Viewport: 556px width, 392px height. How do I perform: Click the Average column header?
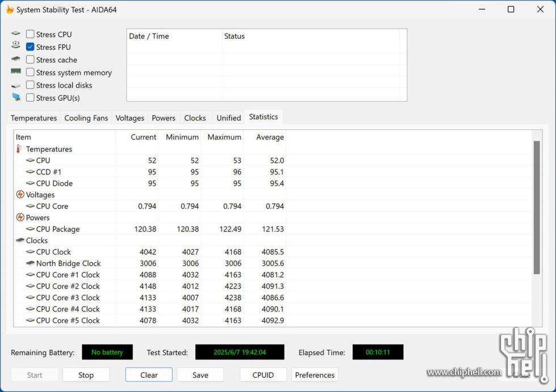(x=264, y=137)
